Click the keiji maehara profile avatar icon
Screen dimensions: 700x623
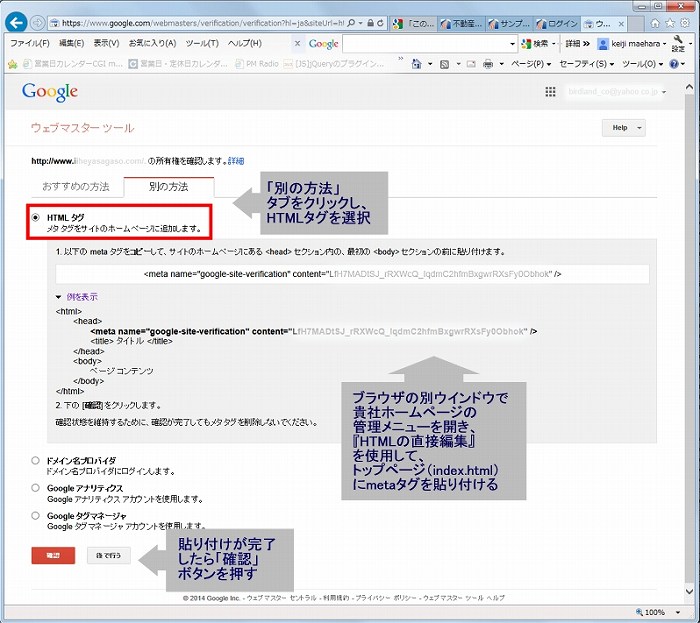coord(603,43)
